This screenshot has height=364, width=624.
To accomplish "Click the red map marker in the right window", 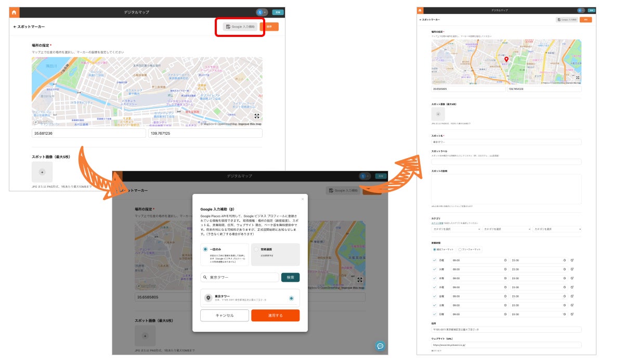I will pyautogui.click(x=506, y=59).
